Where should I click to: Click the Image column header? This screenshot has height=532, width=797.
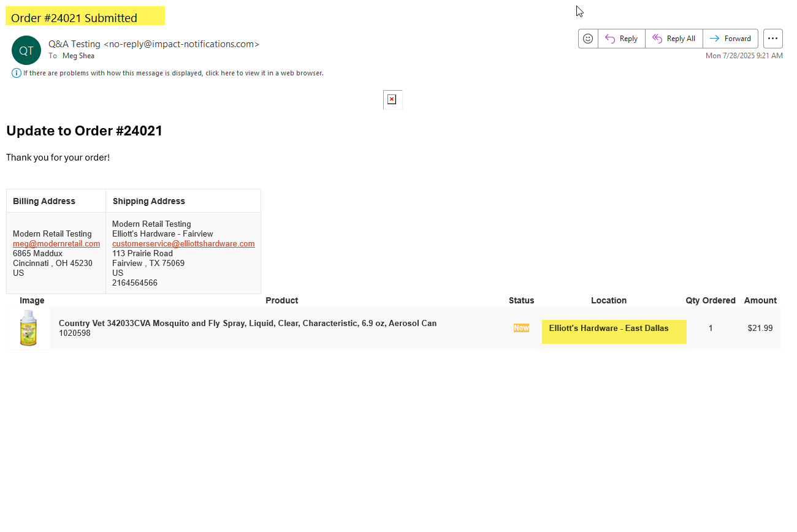click(x=32, y=300)
